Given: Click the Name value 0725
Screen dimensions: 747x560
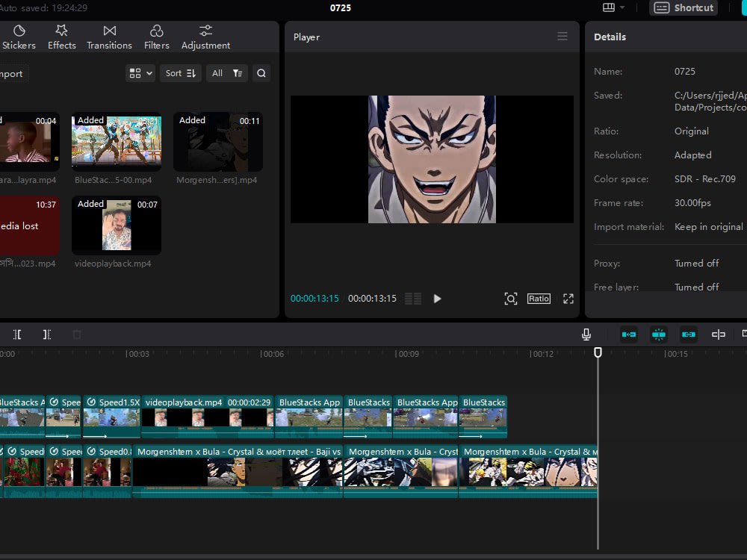Looking at the screenshot, I should tap(684, 72).
